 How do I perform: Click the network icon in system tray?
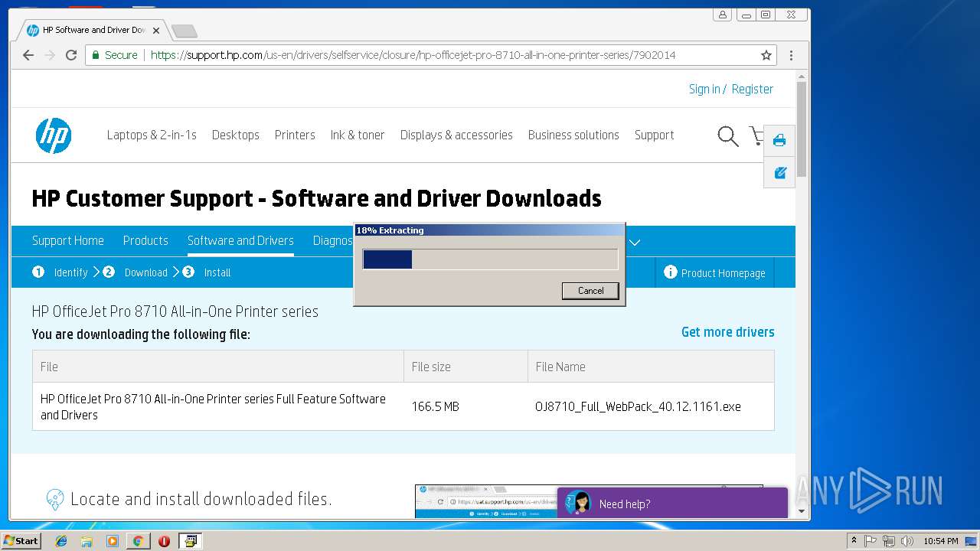(889, 541)
